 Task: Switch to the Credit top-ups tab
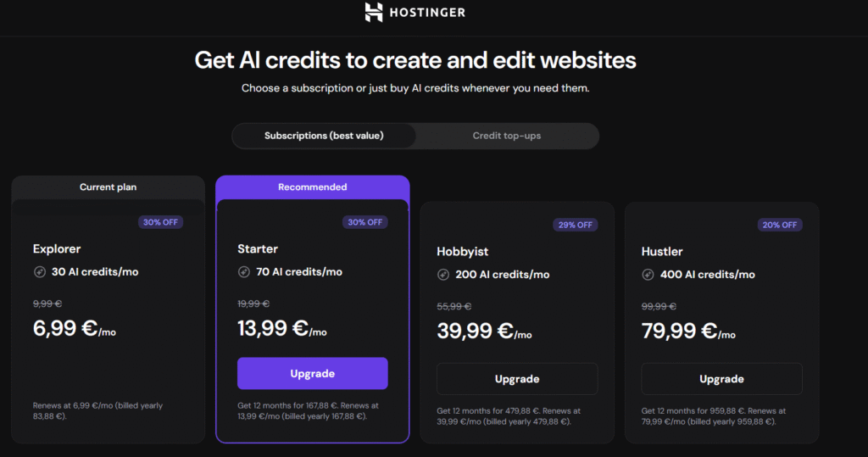[506, 136]
